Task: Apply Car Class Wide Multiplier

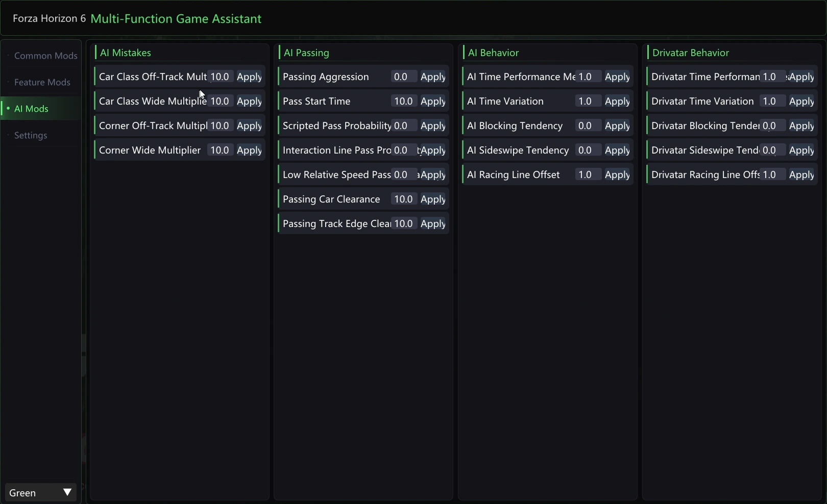Action: tap(249, 101)
